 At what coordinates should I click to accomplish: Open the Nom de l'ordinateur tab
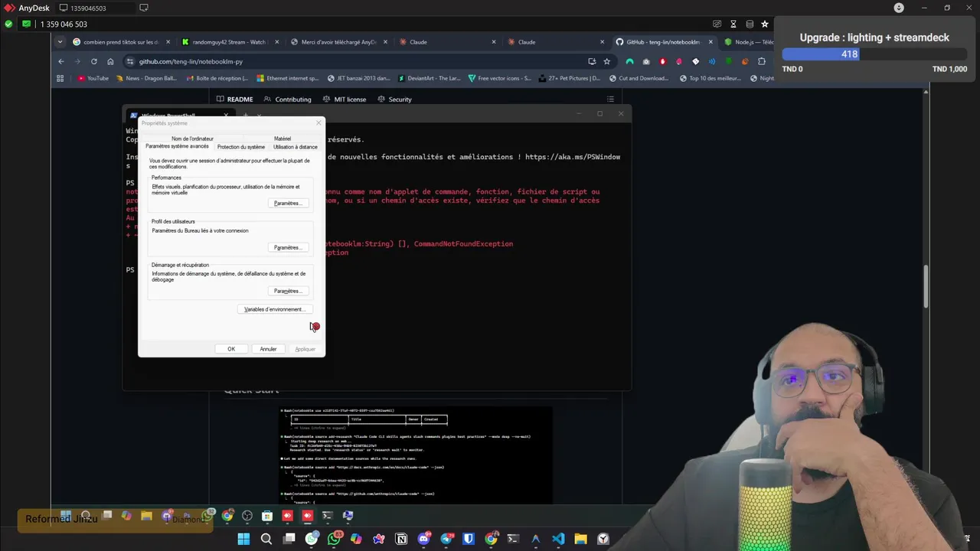(192, 139)
